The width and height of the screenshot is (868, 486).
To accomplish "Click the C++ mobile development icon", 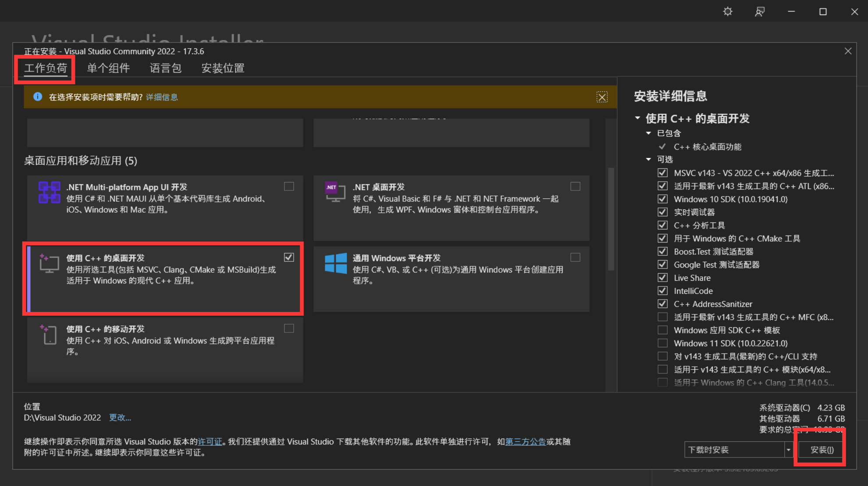I will coord(49,334).
